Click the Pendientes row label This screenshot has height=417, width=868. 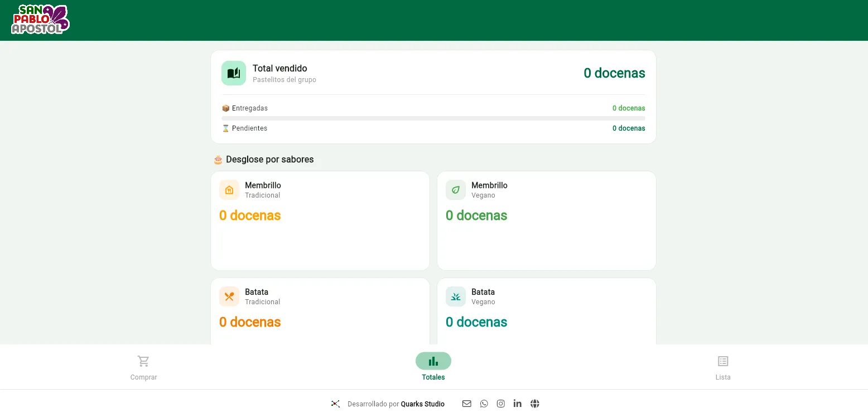point(244,128)
